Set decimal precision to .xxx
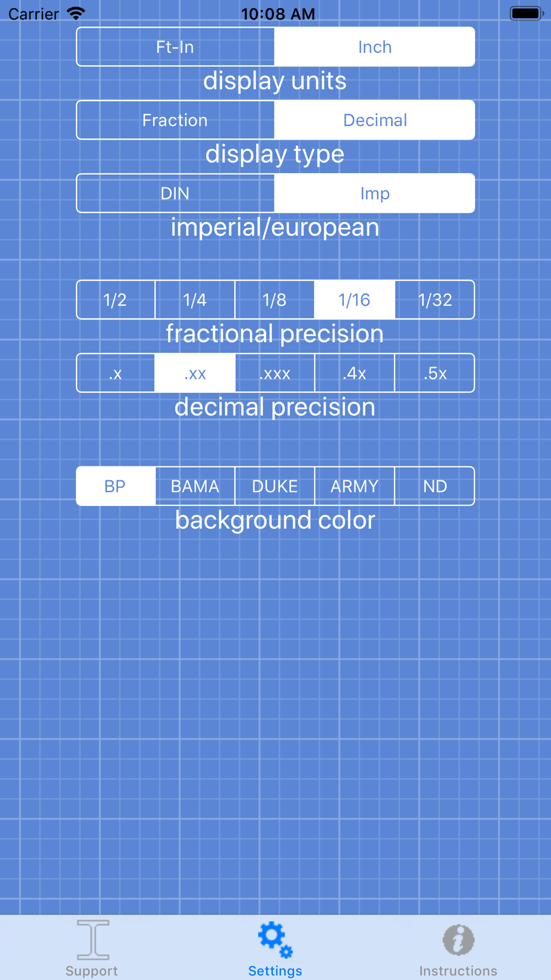This screenshot has height=980, width=551. pyautogui.click(x=274, y=373)
